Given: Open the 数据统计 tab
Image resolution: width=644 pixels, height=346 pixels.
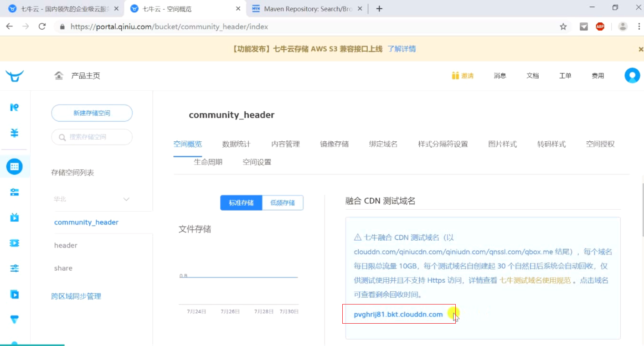Looking at the screenshot, I should (x=236, y=144).
